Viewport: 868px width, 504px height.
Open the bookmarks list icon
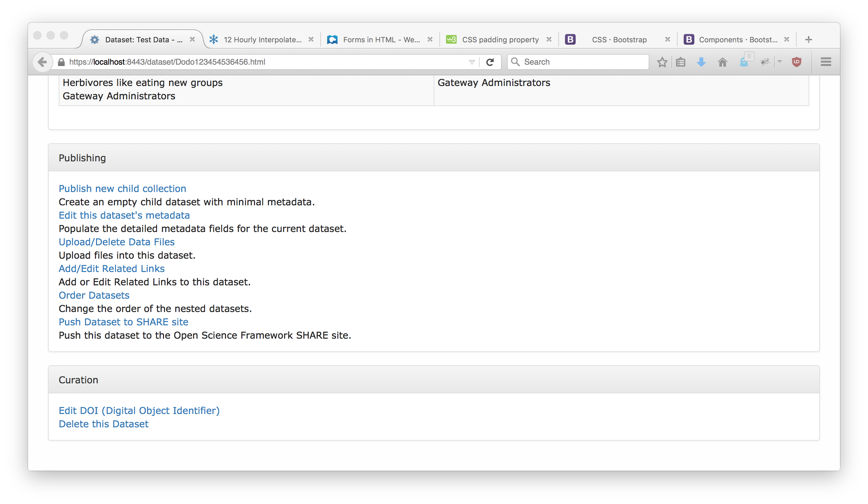pos(681,62)
